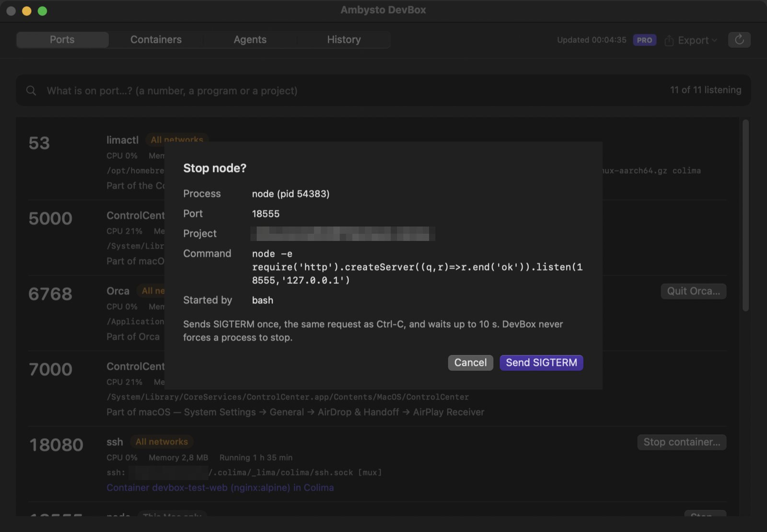Click the ports list vertical scrollbar
The image size is (767, 532).
tap(745, 216)
